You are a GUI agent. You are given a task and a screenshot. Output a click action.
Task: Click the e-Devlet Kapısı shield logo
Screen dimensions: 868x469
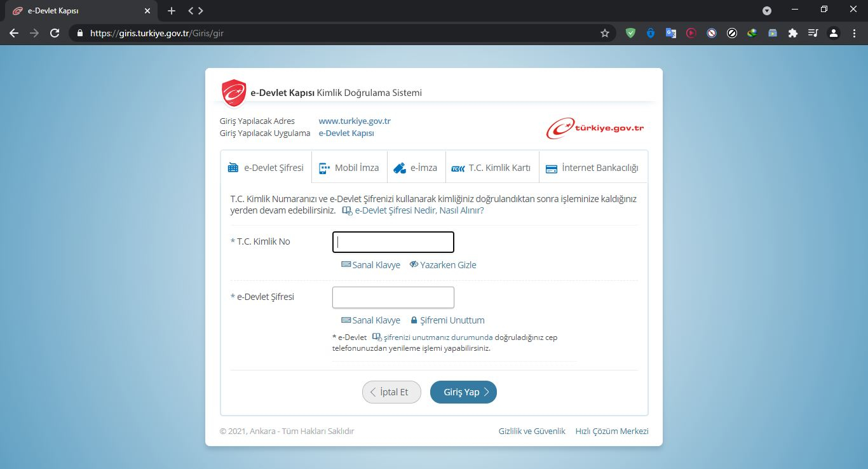coord(234,93)
